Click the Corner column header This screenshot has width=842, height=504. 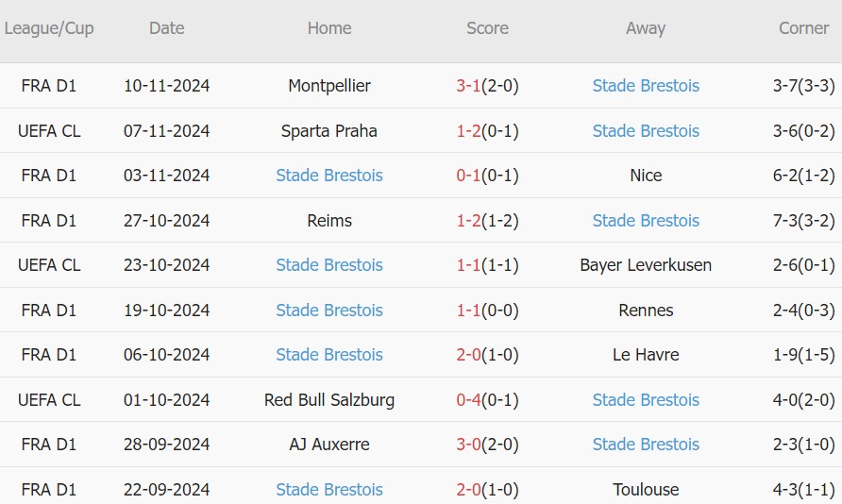803,28
